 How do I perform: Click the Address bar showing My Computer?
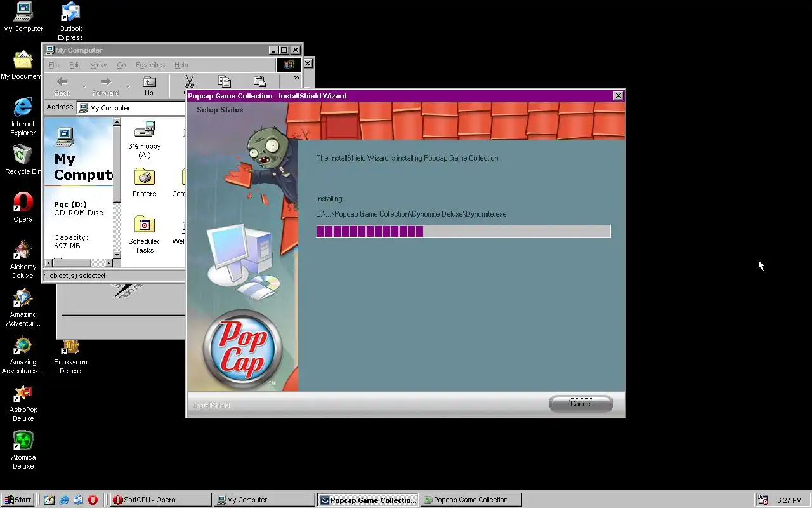[132, 108]
